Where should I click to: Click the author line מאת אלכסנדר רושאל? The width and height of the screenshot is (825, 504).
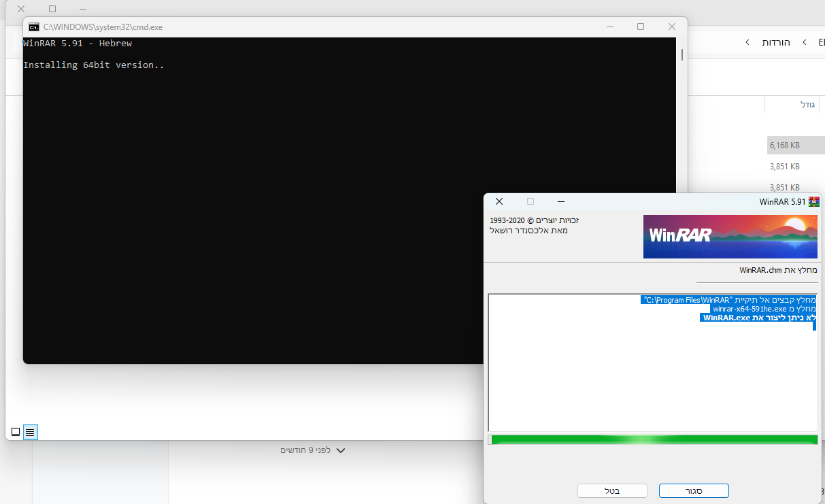click(x=528, y=231)
